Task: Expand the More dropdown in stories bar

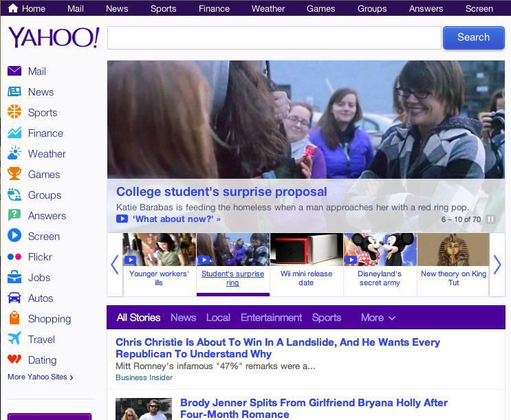Action: pyautogui.click(x=378, y=318)
